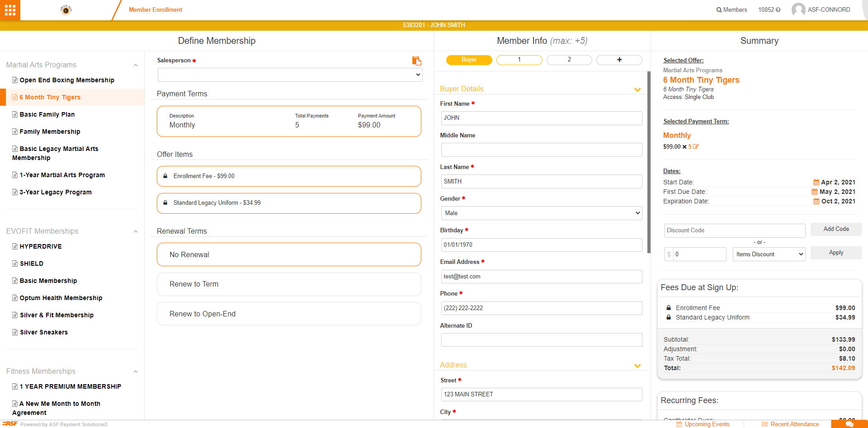Click the Street field 123 MAIN STREET

click(x=542, y=395)
